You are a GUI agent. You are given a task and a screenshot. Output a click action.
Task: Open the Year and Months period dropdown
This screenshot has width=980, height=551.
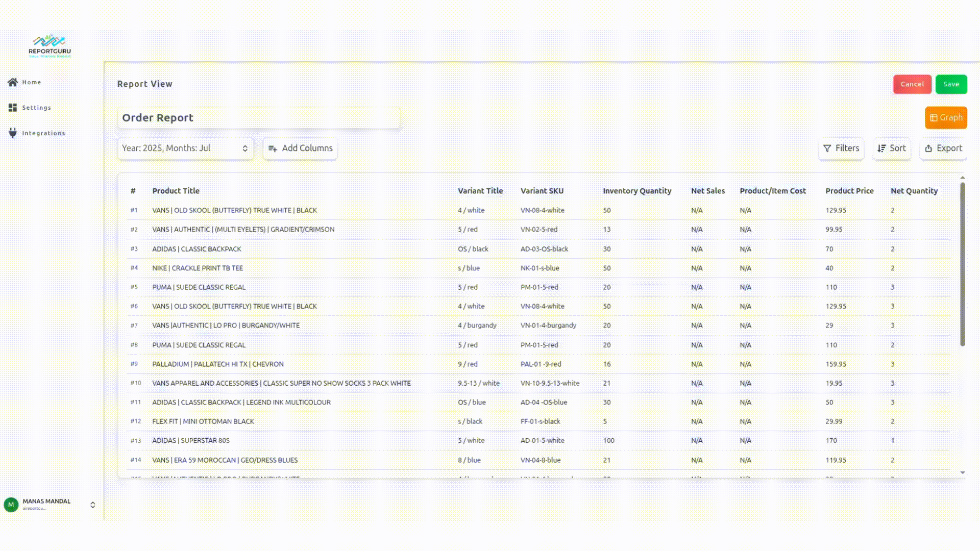click(185, 148)
